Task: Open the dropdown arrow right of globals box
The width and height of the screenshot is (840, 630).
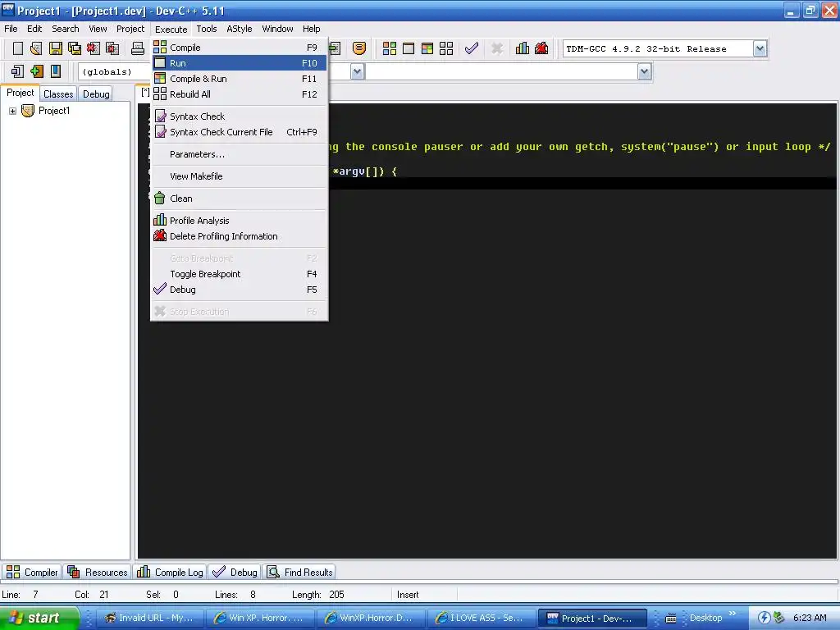Action: 358,71
